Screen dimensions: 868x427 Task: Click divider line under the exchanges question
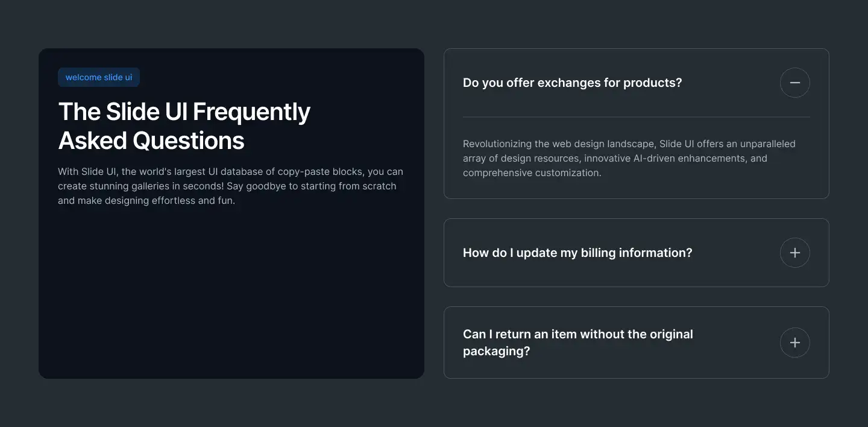[x=636, y=117]
